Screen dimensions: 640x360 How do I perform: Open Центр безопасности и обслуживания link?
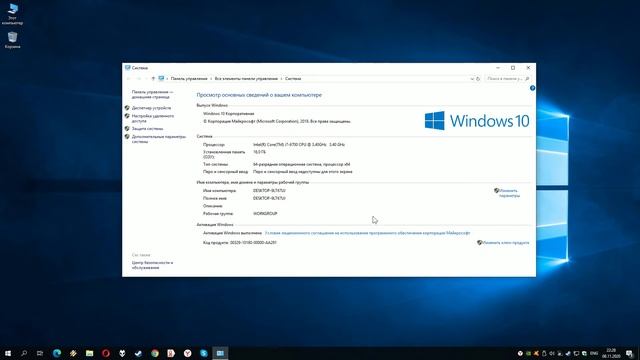pos(152,265)
